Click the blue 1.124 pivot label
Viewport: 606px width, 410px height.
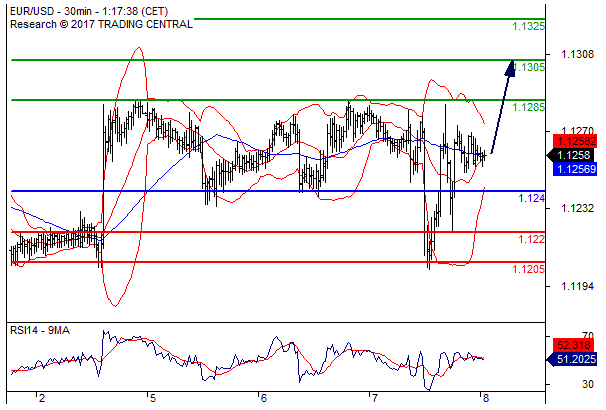(531, 198)
